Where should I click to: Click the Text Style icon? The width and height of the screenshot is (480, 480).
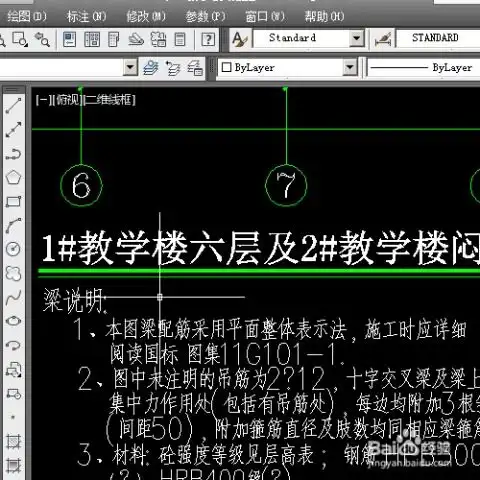coord(240,39)
